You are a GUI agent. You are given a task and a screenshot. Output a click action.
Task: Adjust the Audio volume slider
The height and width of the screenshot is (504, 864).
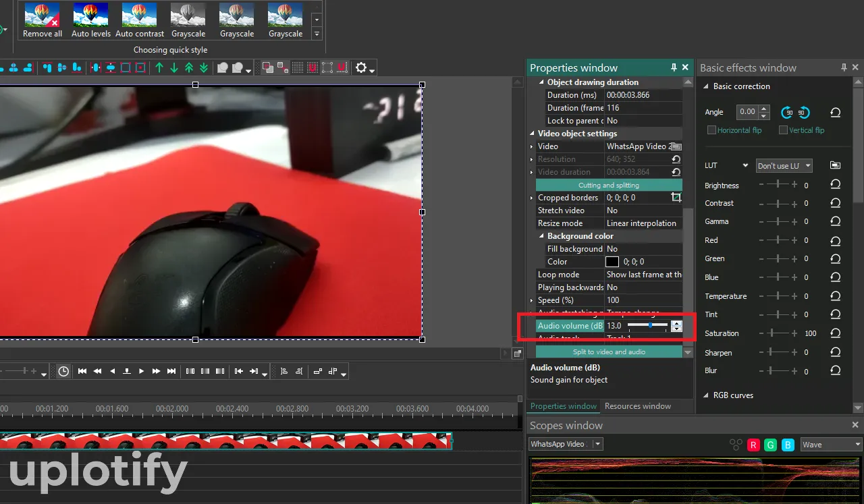tap(647, 325)
